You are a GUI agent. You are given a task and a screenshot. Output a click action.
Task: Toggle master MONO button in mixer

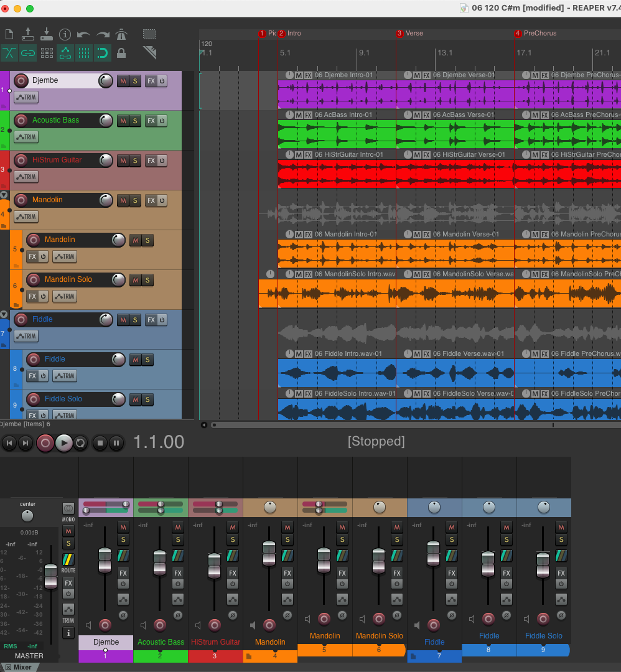(x=68, y=509)
